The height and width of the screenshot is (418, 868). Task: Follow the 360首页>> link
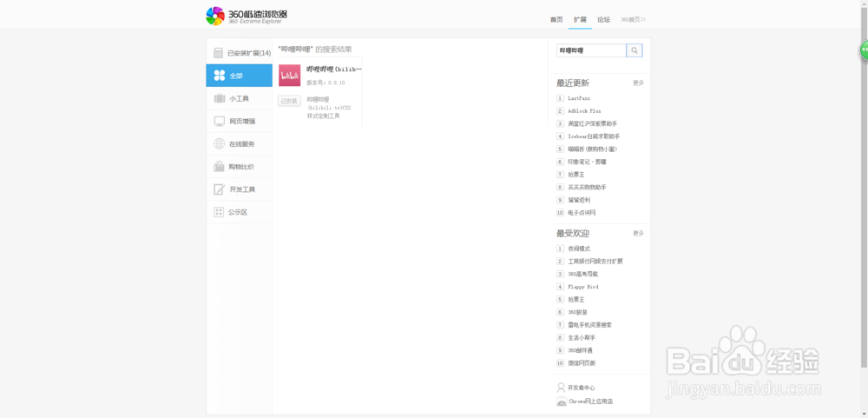click(x=634, y=19)
